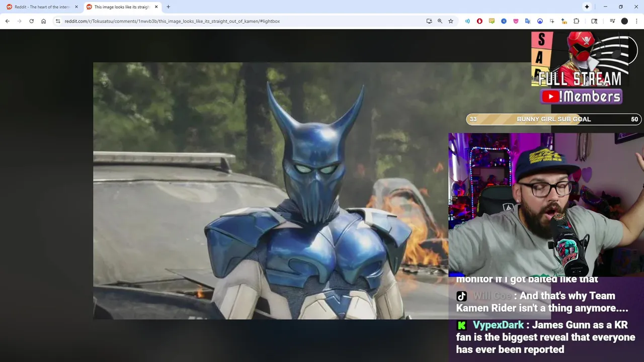Click the Gemini sparkle button in title bar

coord(587,7)
